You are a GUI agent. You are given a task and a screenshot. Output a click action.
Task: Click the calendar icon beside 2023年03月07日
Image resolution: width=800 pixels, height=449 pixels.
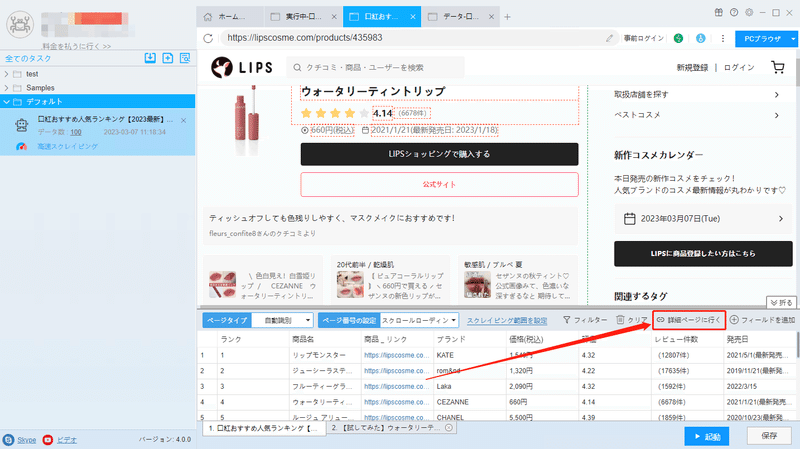630,219
